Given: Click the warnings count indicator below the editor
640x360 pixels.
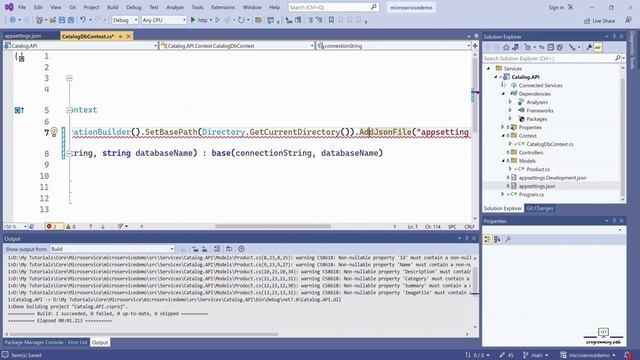Looking at the screenshot, I should [71, 227].
